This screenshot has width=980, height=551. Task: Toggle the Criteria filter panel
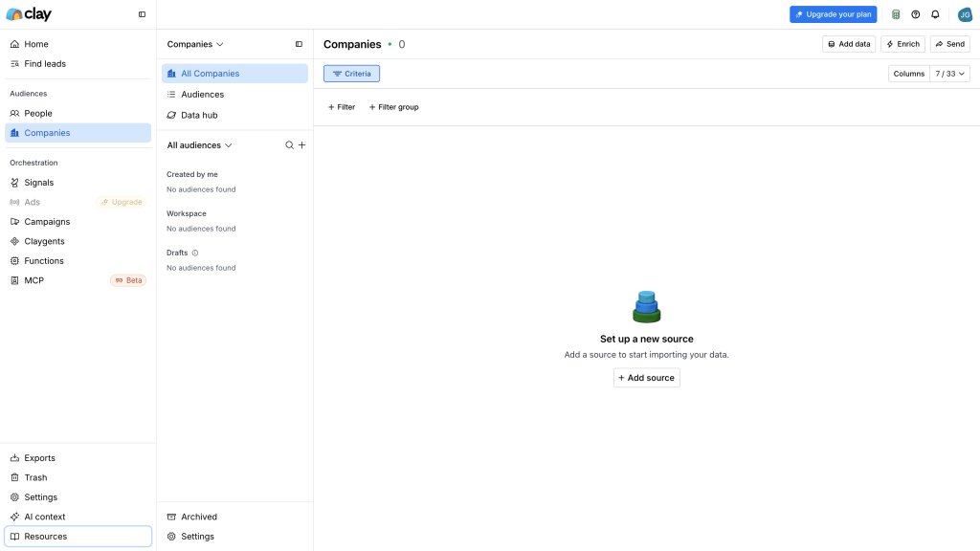351,74
